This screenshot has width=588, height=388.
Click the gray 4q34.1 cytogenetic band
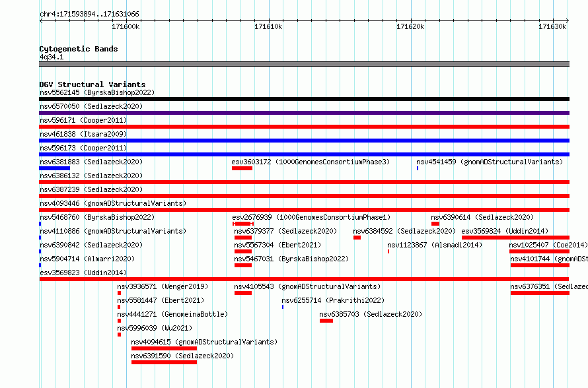304,64
